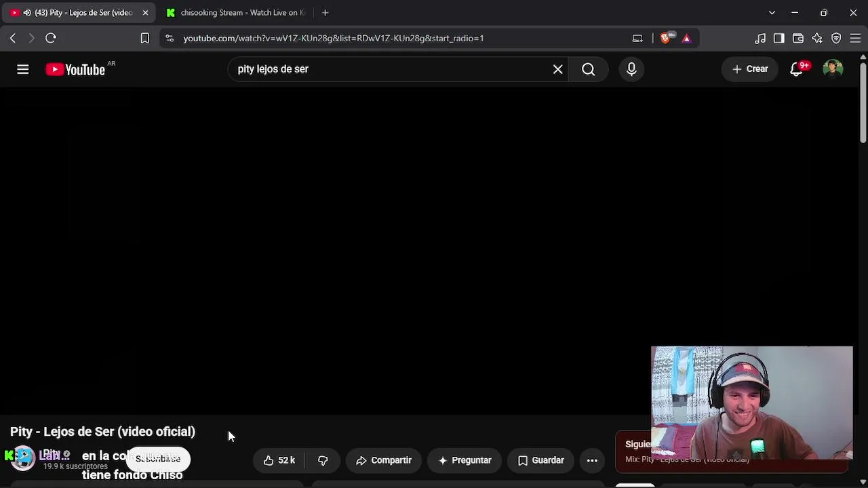This screenshot has width=868, height=488.
Task: Close the Pity - Lejos de Ser tab
Action: click(x=145, y=13)
